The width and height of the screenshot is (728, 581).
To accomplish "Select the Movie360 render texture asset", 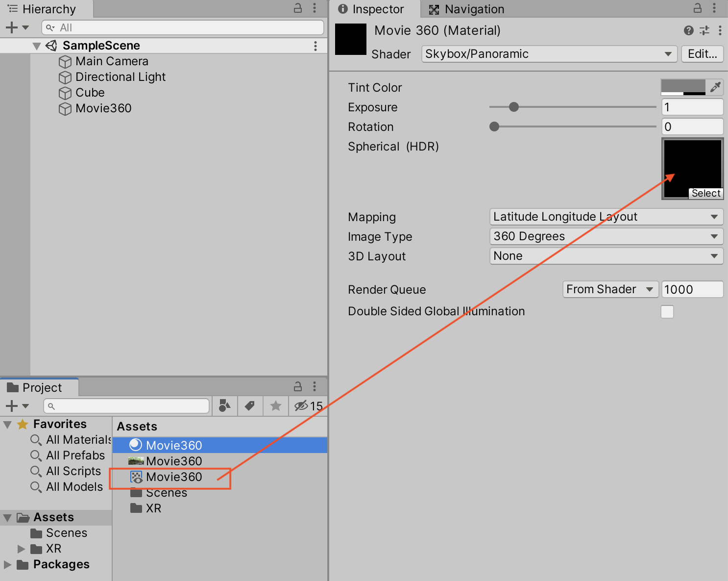I will 173,477.
